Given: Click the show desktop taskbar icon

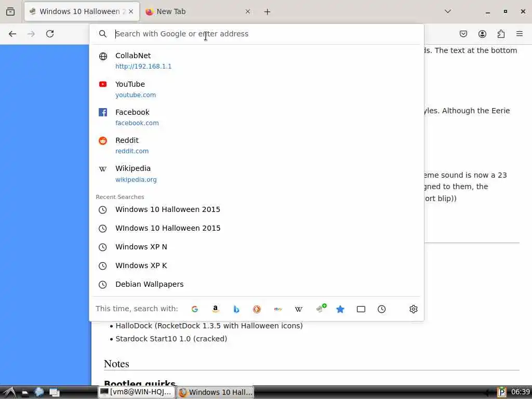Looking at the screenshot, I should pyautogui.click(x=54, y=393).
